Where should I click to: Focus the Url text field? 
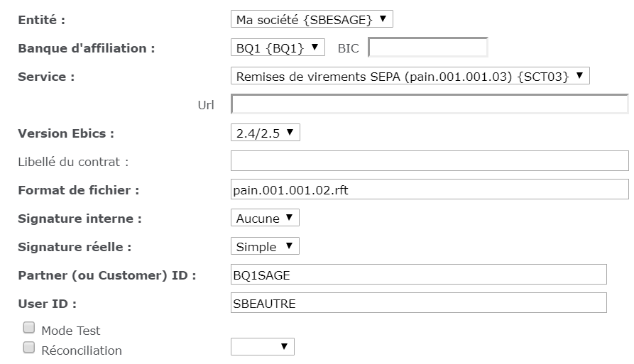tap(430, 104)
